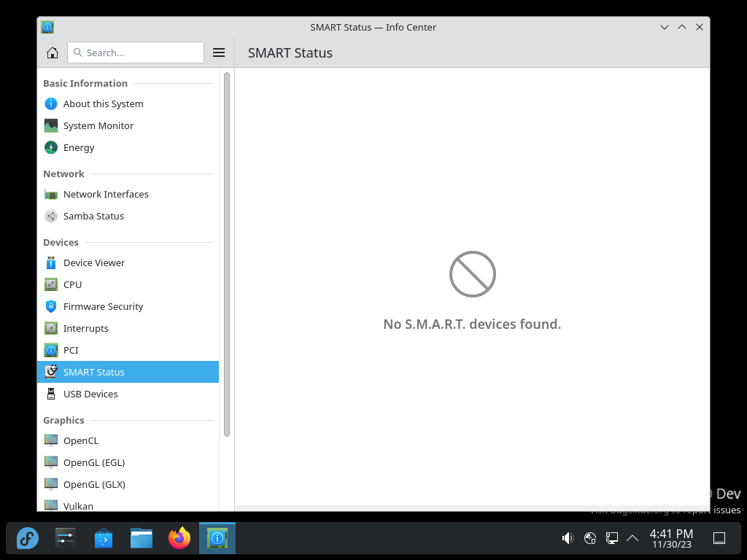Focus the Search field
747x560 pixels.
(x=136, y=52)
